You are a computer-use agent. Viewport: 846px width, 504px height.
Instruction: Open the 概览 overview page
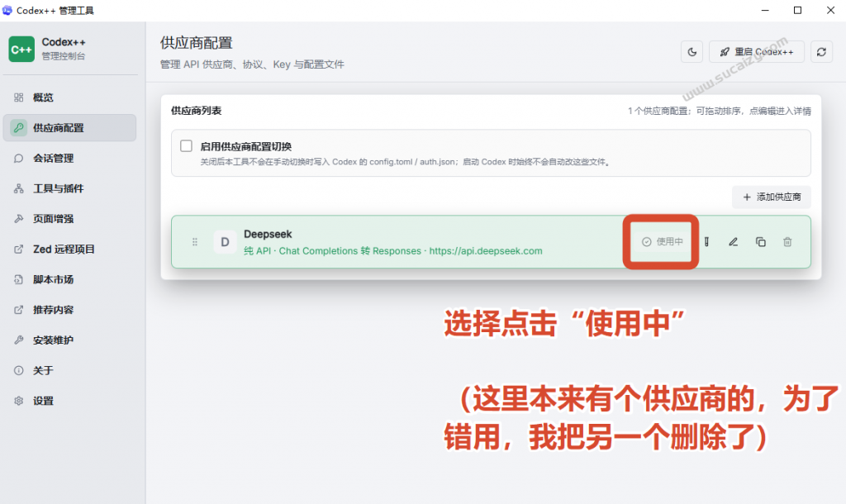pos(69,97)
